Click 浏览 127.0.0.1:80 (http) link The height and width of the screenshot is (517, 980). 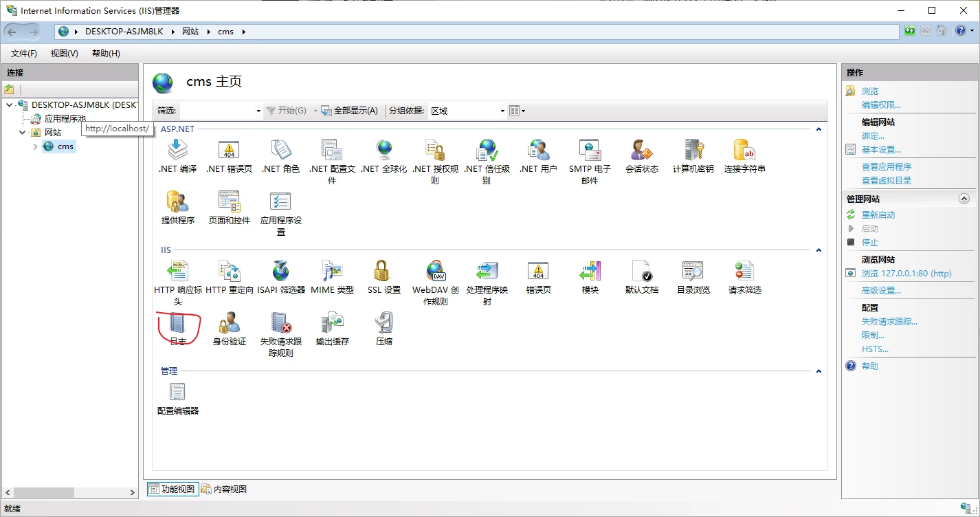(906, 273)
